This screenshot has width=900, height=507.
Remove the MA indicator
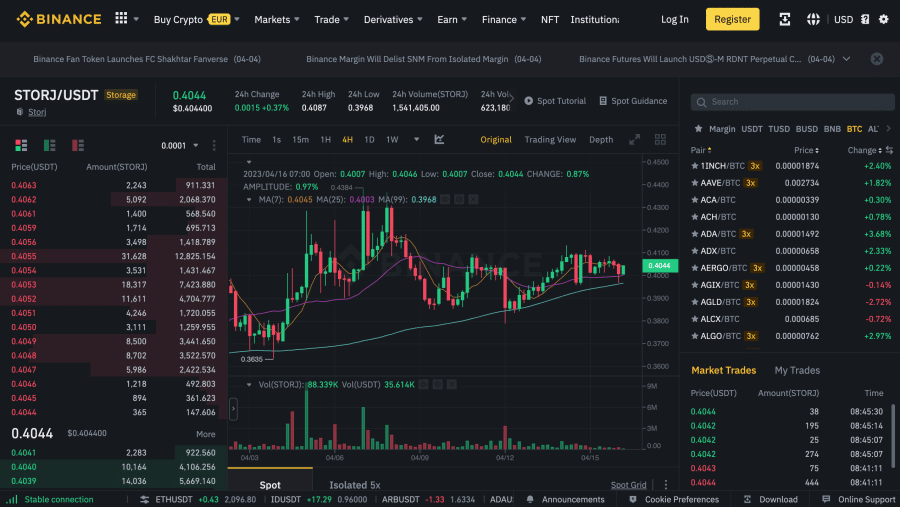click(x=473, y=199)
